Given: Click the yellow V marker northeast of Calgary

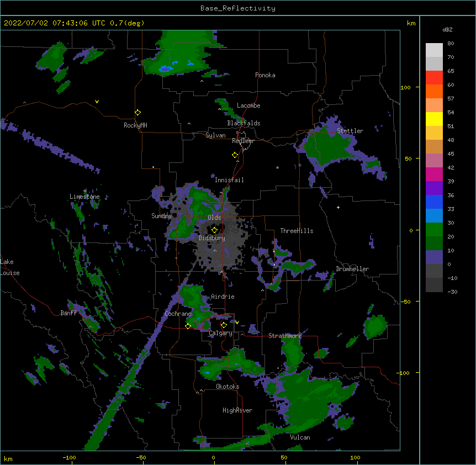Looking at the screenshot, I should pyautogui.click(x=237, y=323).
